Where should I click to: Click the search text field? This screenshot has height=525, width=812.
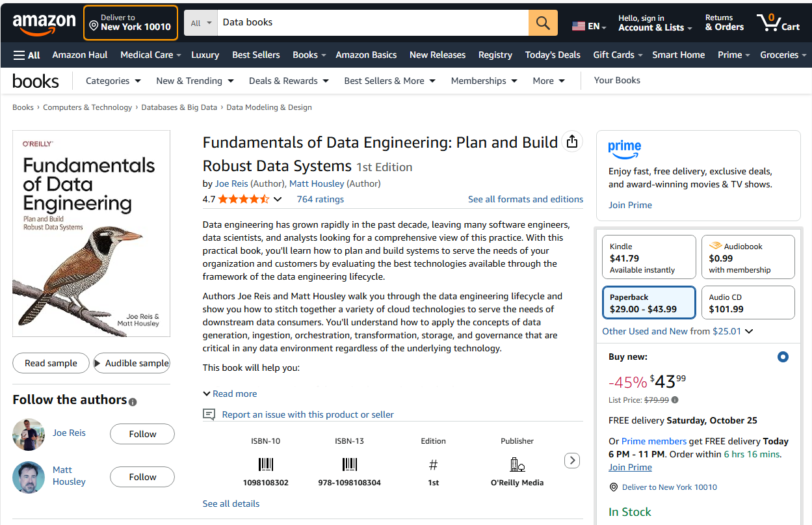373,23
